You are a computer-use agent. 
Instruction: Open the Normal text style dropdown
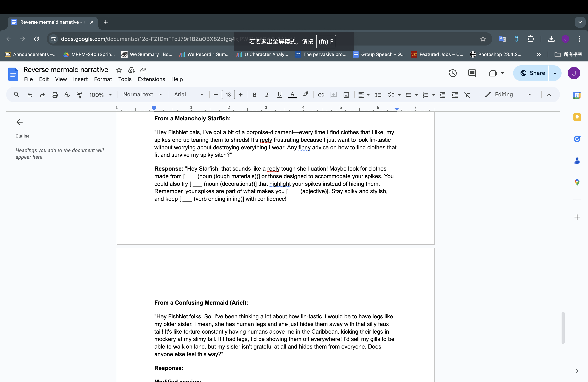[x=143, y=94]
